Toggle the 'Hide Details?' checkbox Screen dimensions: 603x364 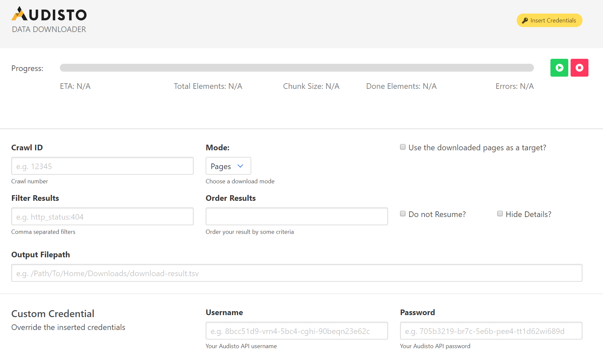(x=500, y=214)
